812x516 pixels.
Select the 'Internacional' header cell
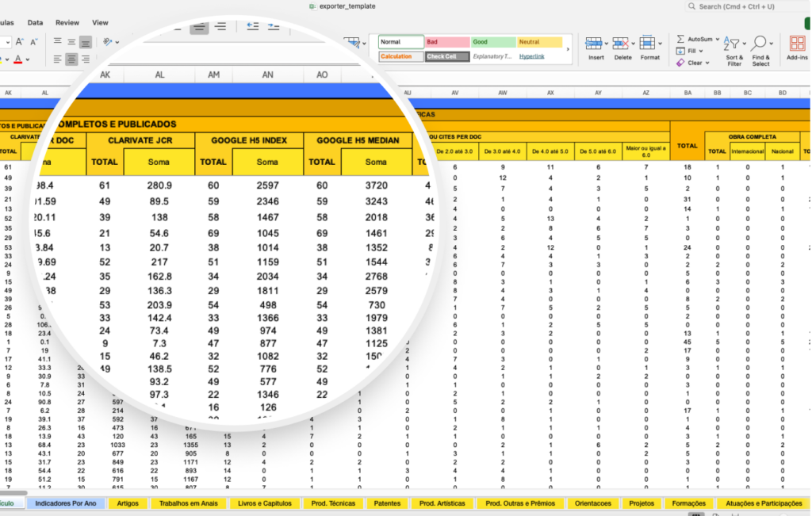tap(747, 151)
